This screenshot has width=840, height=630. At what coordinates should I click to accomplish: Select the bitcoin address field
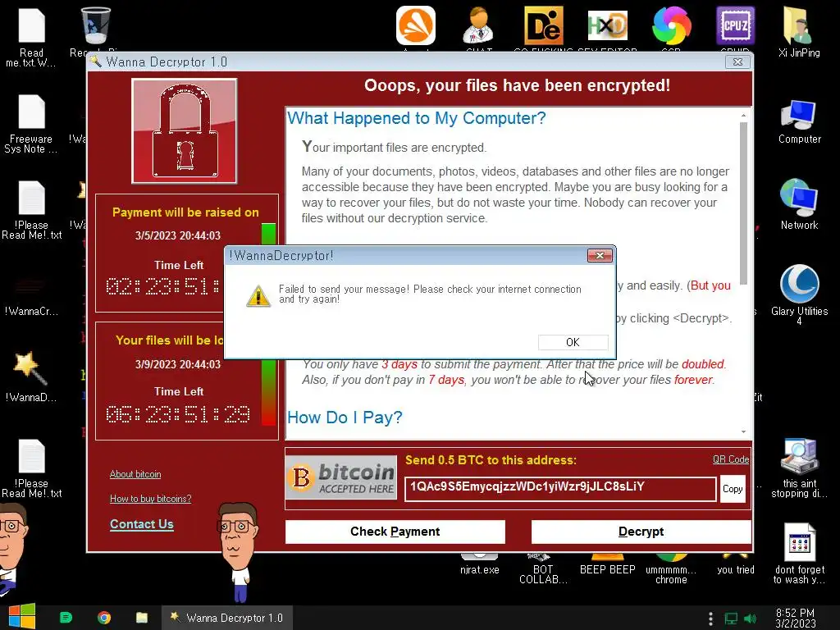pos(559,489)
